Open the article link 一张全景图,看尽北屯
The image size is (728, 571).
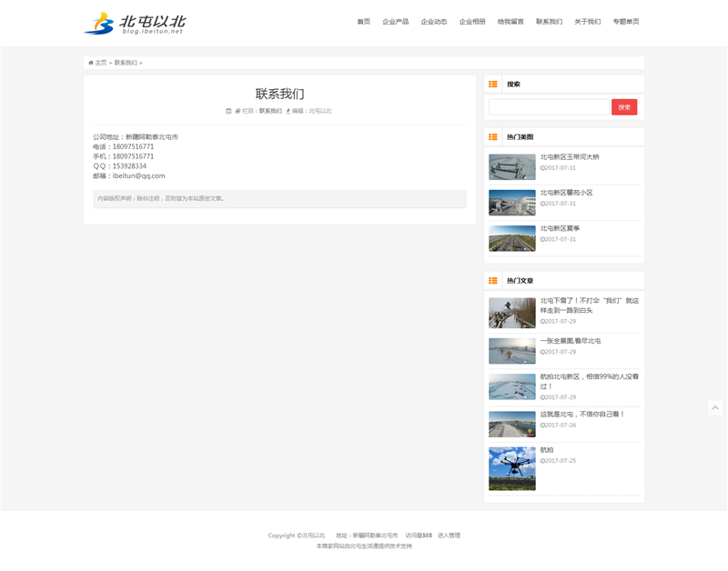coord(570,341)
